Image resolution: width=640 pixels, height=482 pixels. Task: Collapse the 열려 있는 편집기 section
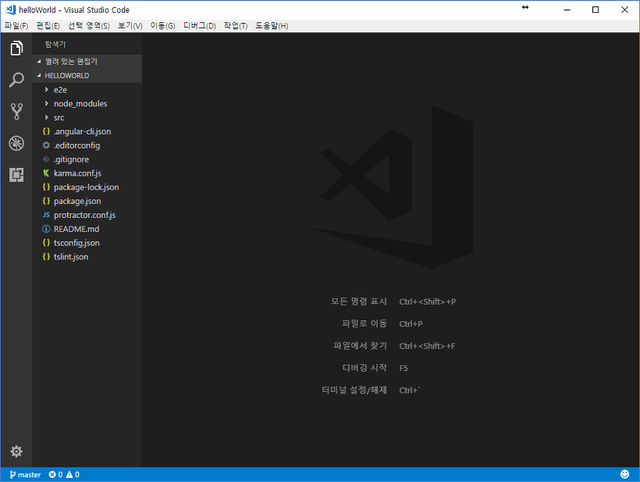click(x=87, y=62)
